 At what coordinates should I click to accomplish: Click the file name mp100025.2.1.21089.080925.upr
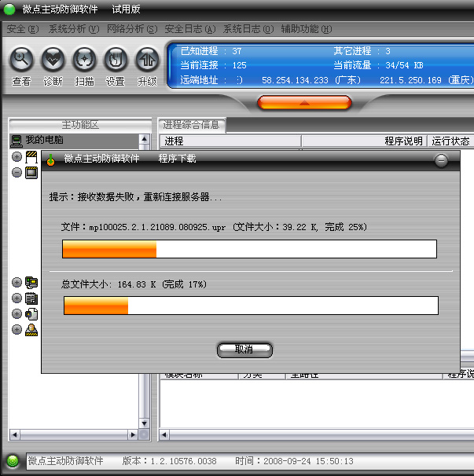point(157,227)
